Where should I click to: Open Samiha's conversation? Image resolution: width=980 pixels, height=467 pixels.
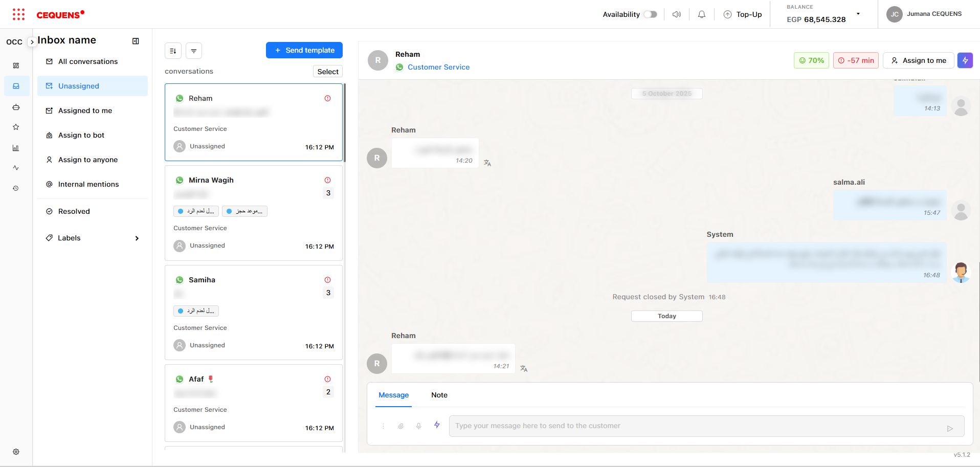[x=254, y=313]
